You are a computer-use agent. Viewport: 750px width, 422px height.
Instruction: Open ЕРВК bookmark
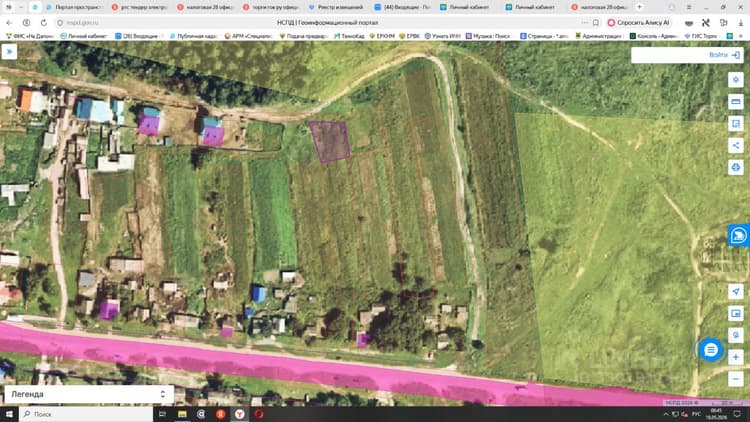pos(409,36)
